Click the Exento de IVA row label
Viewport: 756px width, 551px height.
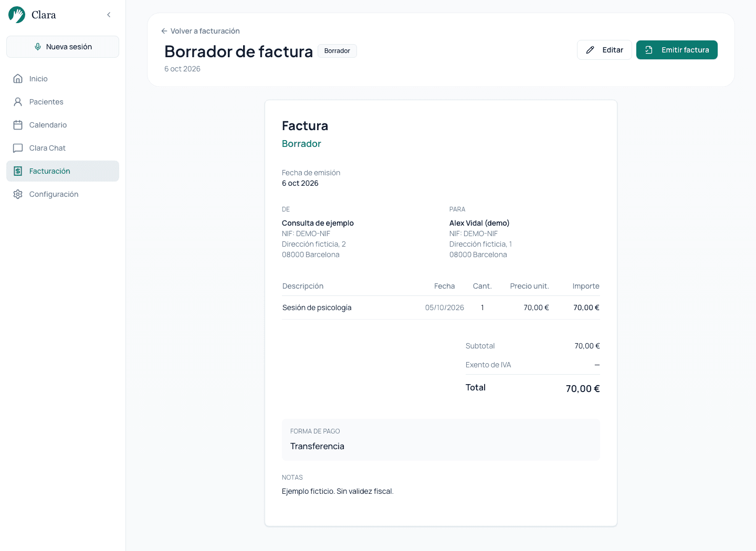coord(488,365)
